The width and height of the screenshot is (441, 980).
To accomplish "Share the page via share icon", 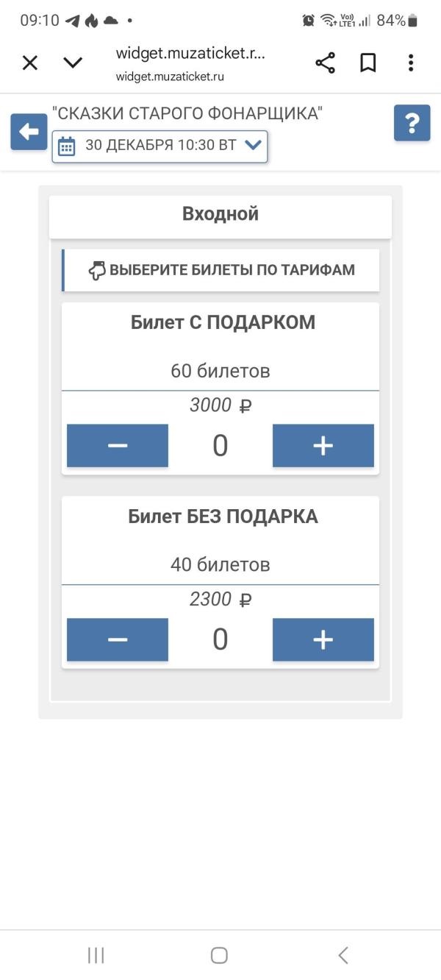I will pyautogui.click(x=325, y=63).
